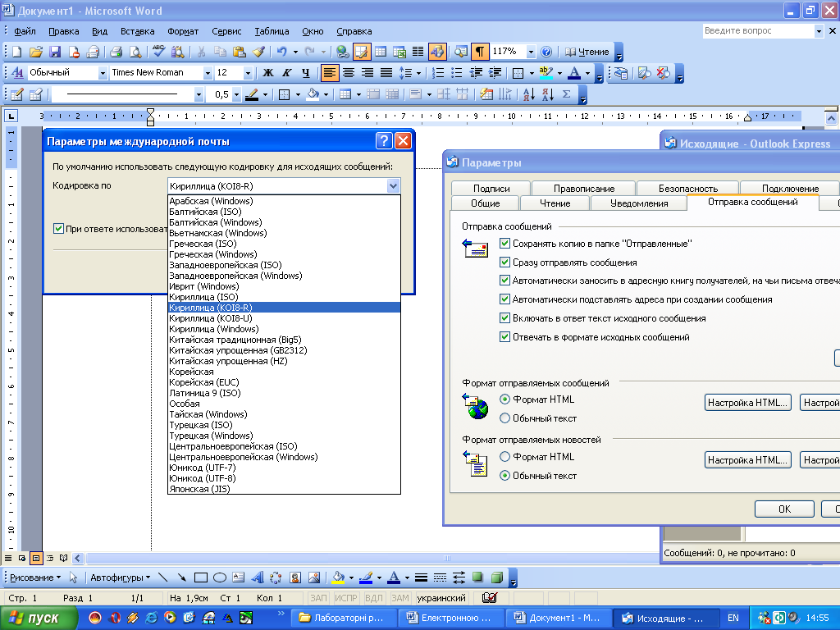The image size is (840, 630).
Task: Toggle 'Сразу отправлять сообщения' checkbox
Action: (504, 262)
